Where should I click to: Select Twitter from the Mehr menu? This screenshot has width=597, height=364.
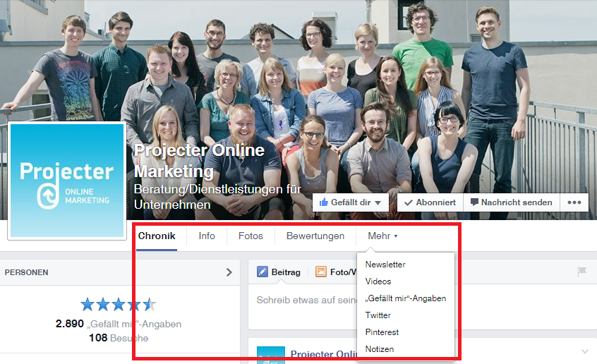point(378,315)
